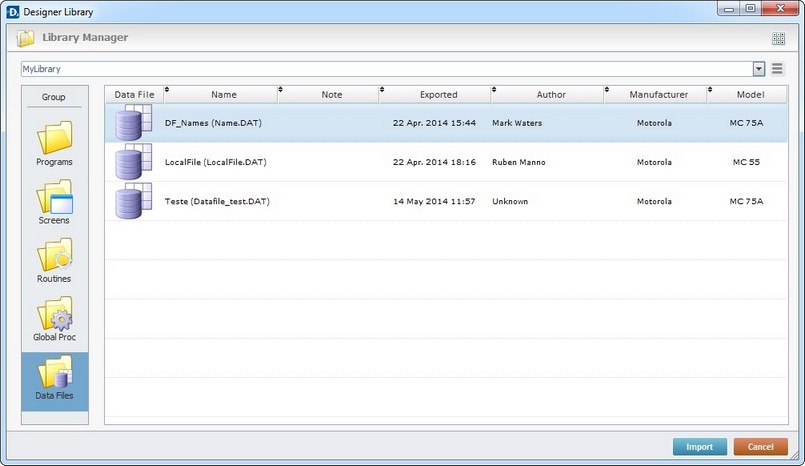Click Motorola in the Teste row

point(654,201)
